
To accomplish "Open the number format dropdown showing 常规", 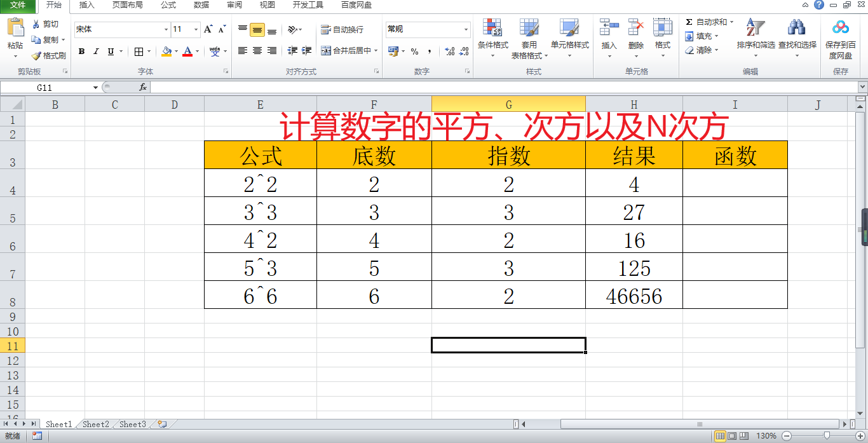I will point(466,29).
